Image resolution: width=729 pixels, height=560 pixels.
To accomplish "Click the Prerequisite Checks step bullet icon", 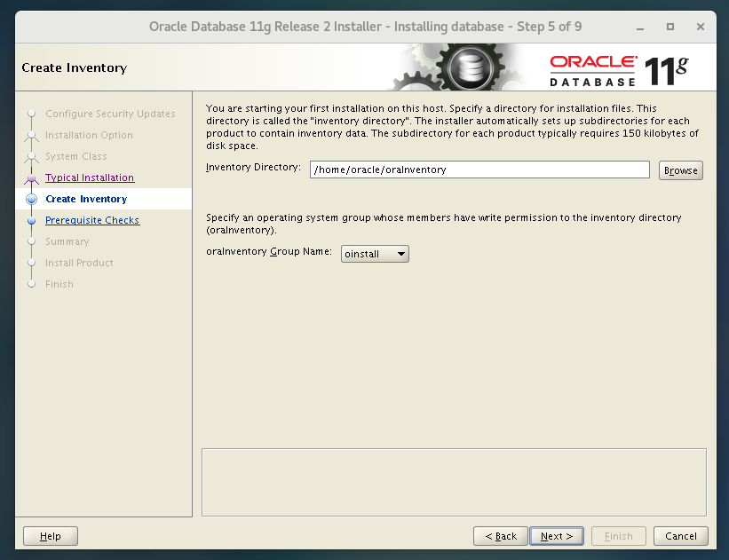I will point(32,221).
